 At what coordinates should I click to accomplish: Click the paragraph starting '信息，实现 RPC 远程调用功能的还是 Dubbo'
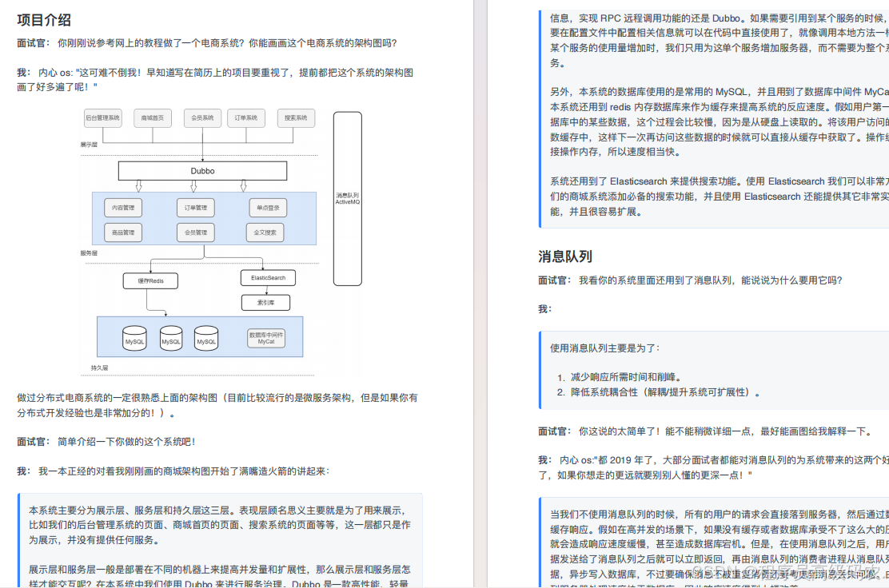coord(720,40)
